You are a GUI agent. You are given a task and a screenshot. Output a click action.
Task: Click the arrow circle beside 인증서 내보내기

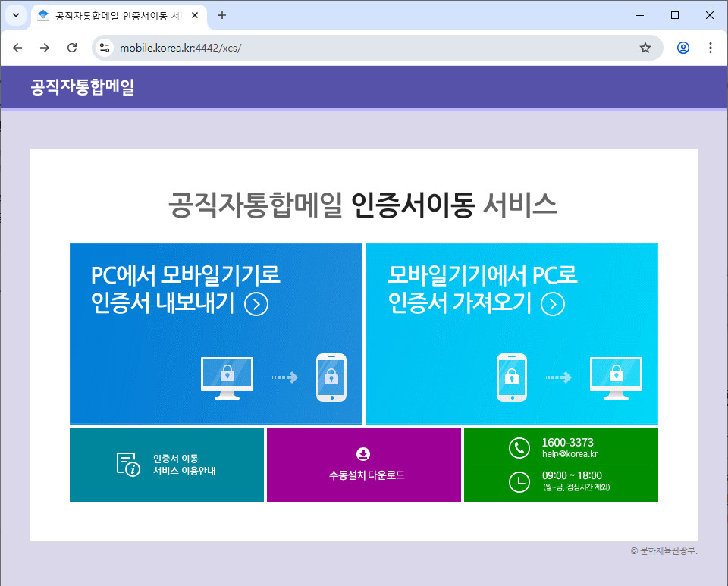click(256, 304)
